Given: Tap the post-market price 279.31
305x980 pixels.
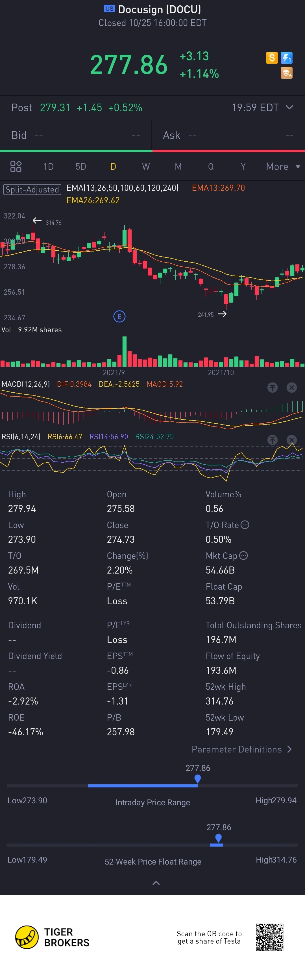Looking at the screenshot, I should tap(55, 108).
